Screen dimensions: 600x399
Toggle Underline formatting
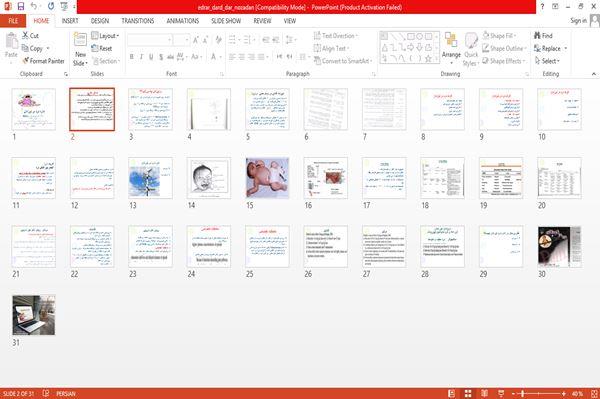(x=151, y=57)
